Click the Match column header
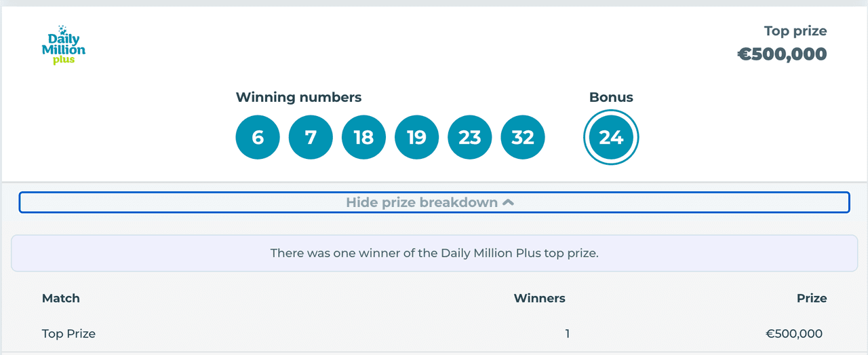868x355 pixels. pos(61,298)
